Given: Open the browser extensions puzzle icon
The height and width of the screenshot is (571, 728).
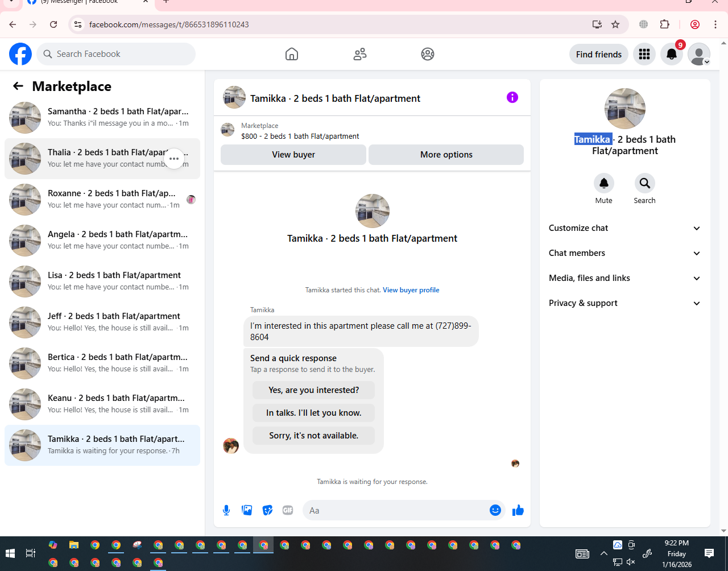Looking at the screenshot, I should (x=664, y=24).
